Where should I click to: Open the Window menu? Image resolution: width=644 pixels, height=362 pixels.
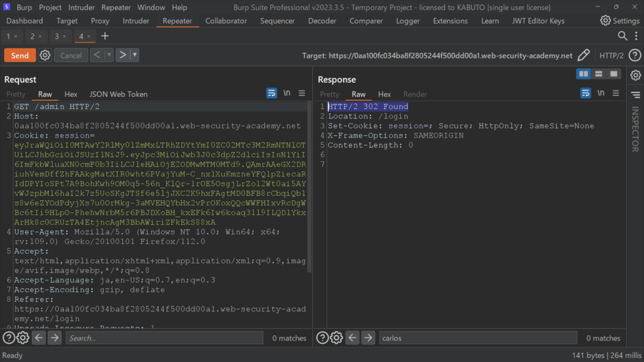(x=151, y=8)
